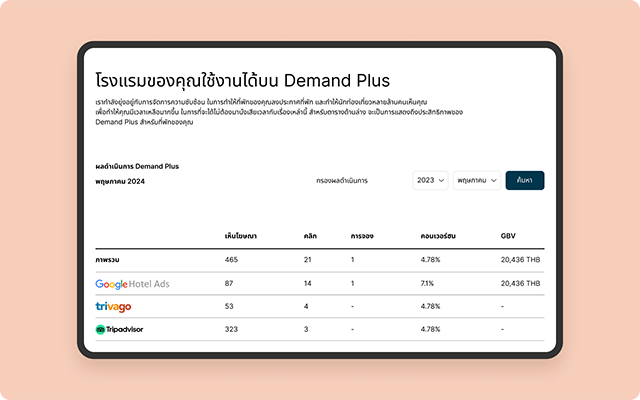Select the value 465 in overview row
Screen dimensions: 640x400
pos(231,260)
